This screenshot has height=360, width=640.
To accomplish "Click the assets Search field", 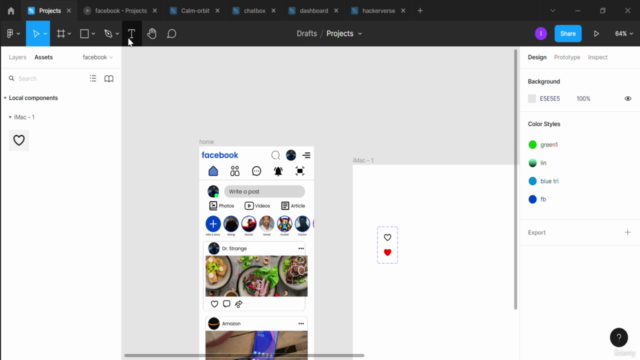I will [45, 78].
